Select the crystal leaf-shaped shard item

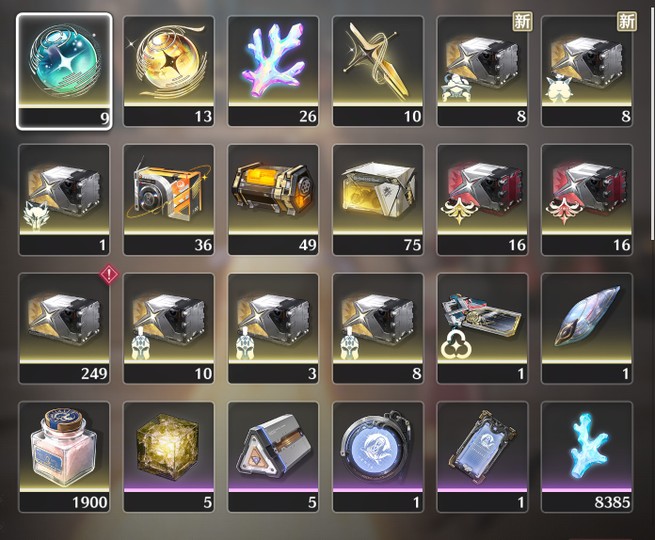click(587, 329)
